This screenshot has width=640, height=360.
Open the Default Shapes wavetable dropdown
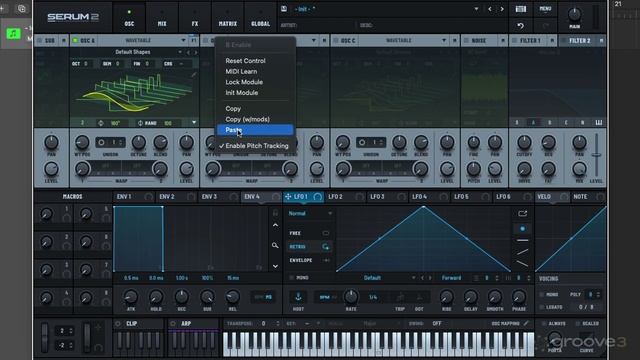[180, 52]
